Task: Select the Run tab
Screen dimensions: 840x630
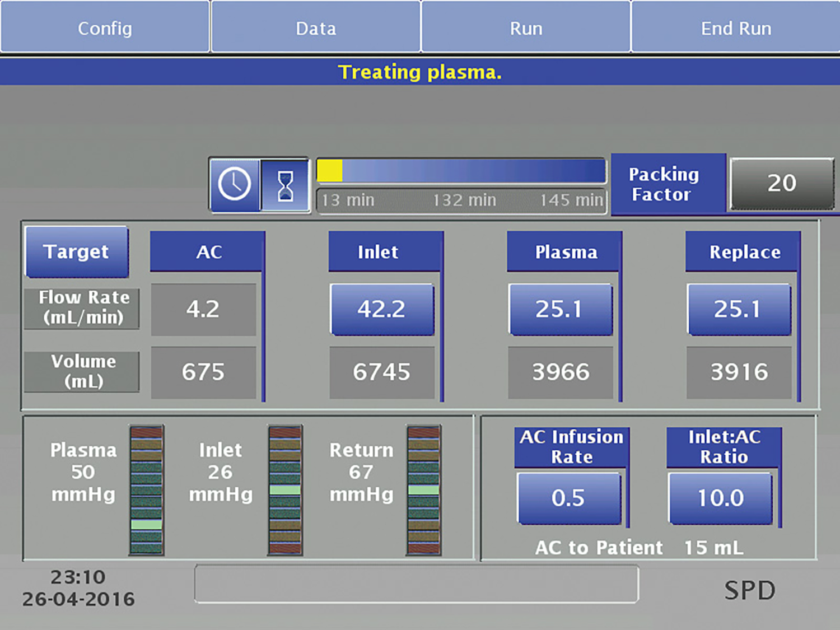Action: point(526,28)
